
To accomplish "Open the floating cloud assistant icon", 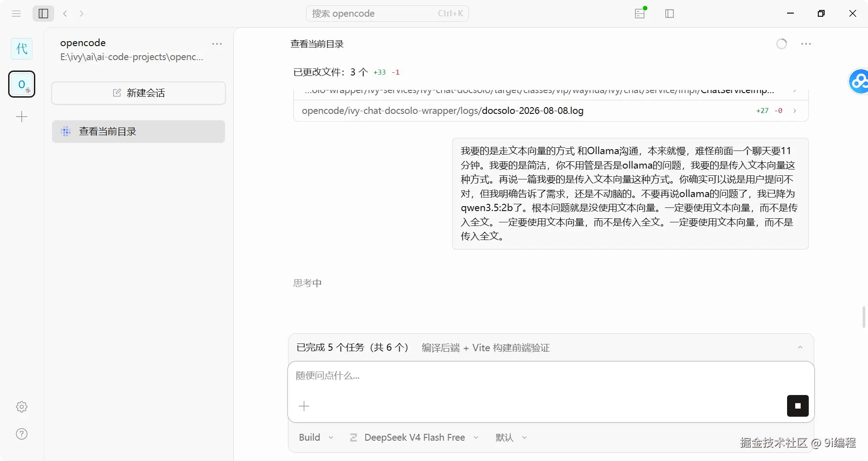I will [859, 81].
